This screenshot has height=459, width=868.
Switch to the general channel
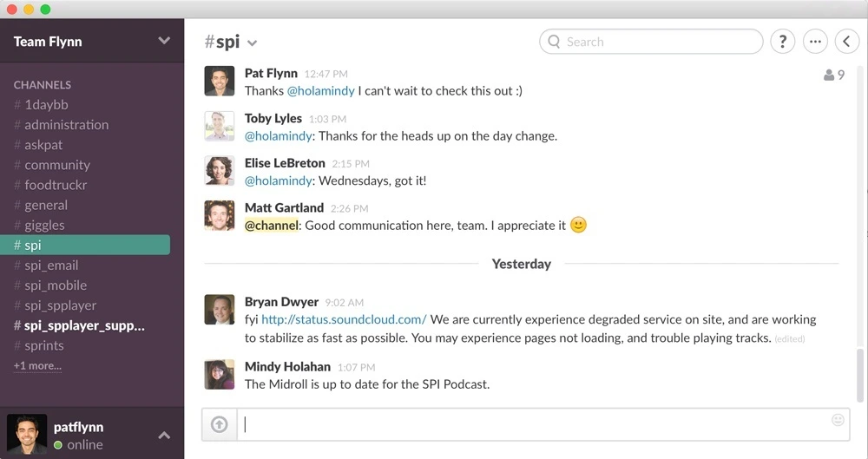(x=46, y=206)
